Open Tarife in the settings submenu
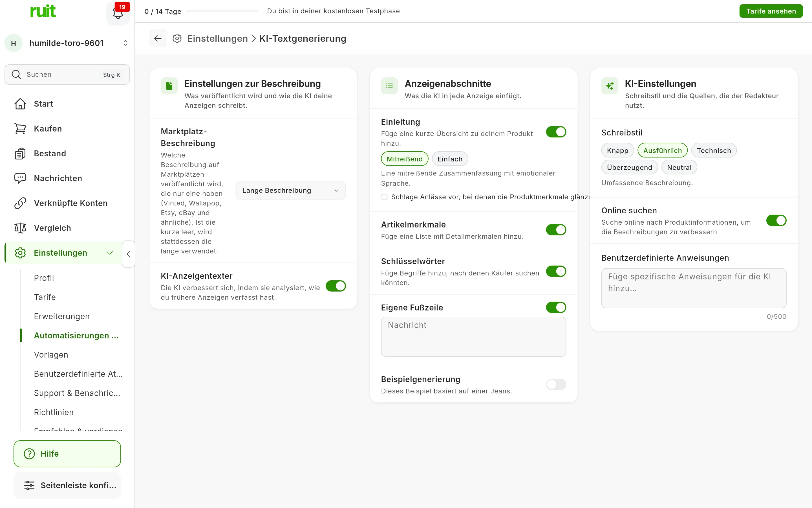This screenshot has width=812, height=508. (x=45, y=297)
